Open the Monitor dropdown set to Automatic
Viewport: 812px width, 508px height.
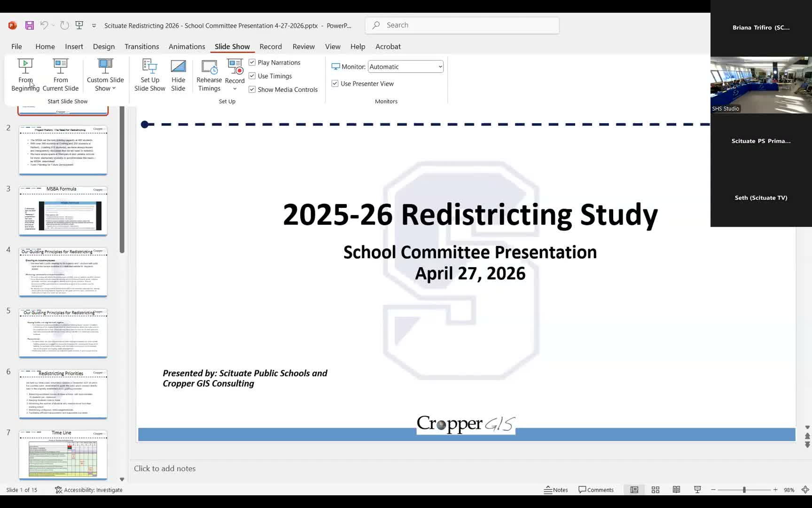406,67
